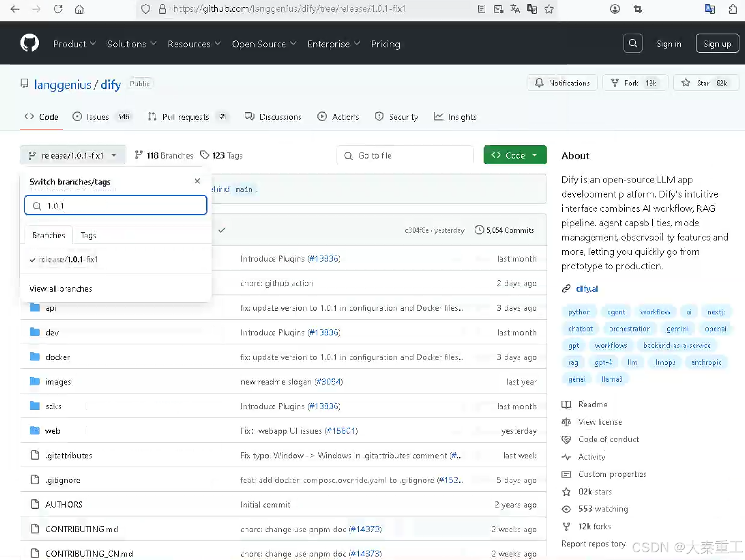Switch to the Issues tab
Image resolution: width=745 pixels, height=560 pixels.
[102, 117]
